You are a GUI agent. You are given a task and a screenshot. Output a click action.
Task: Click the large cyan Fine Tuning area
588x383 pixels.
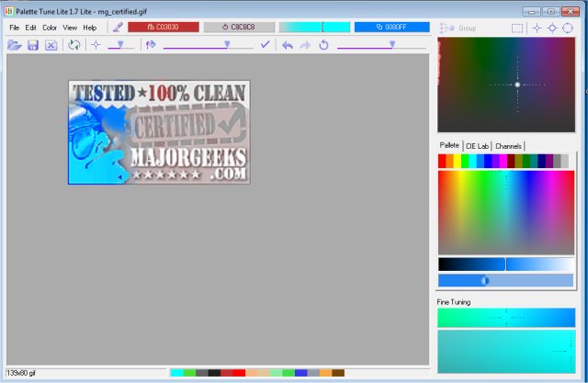tap(506, 351)
